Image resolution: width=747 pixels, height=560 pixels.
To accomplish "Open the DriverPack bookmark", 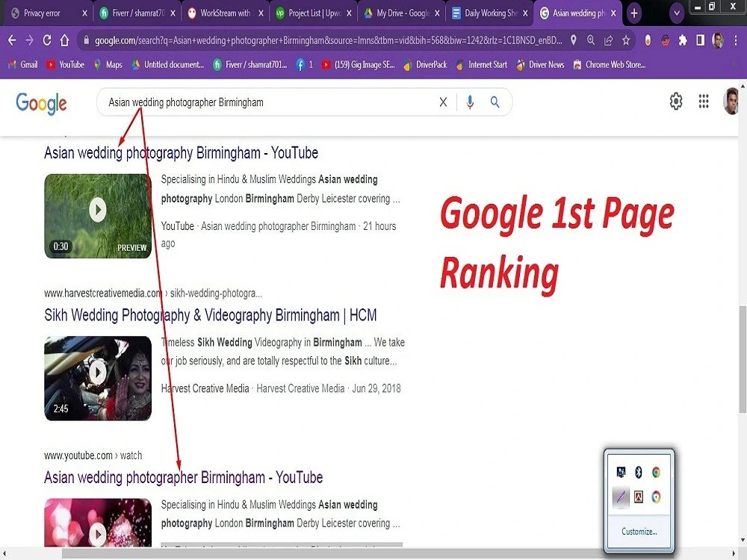I will 425,65.
